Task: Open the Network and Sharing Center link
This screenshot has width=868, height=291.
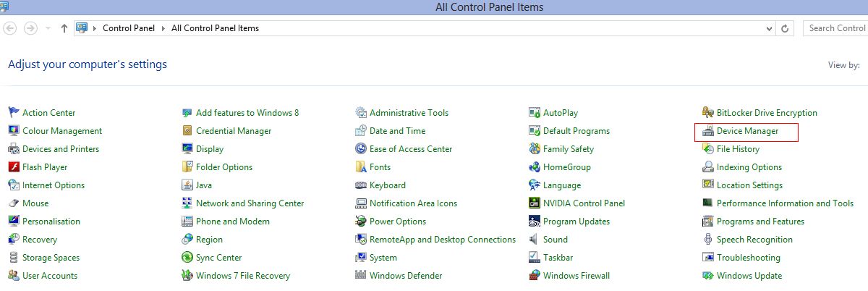Action: click(x=250, y=203)
